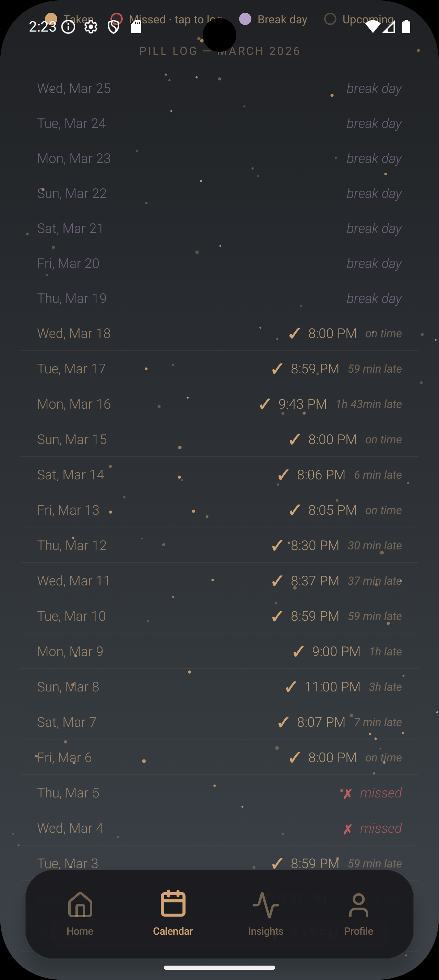Log the missed pill for Thu, Mar 5
Viewport: 439px width, 980px height.
(x=380, y=793)
